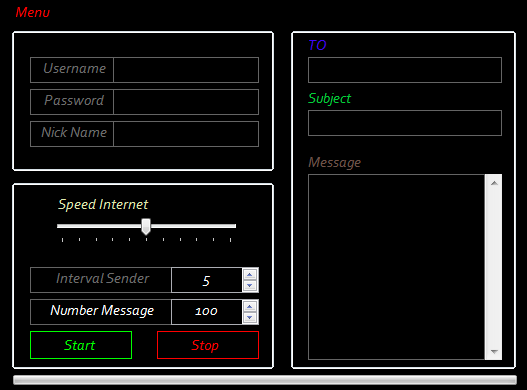Click the Number Message label
Viewport: 527px width, 390px height.
tap(102, 310)
